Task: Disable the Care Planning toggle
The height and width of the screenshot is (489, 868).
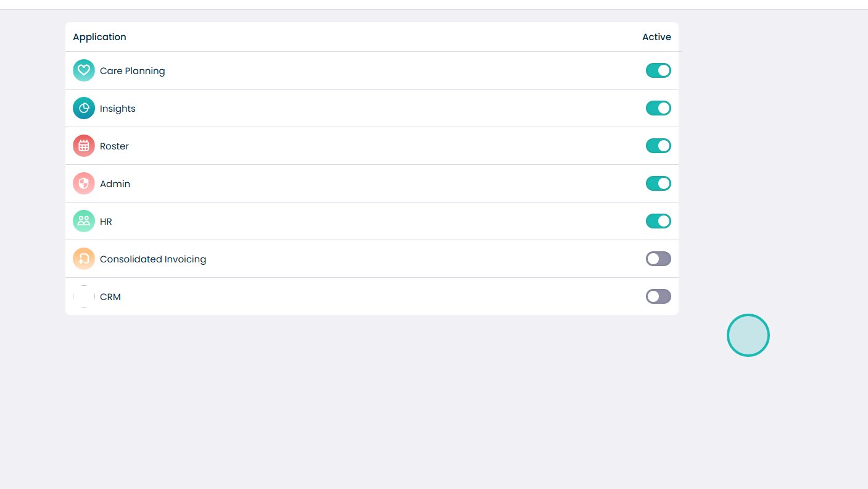Action: coord(658,70)
